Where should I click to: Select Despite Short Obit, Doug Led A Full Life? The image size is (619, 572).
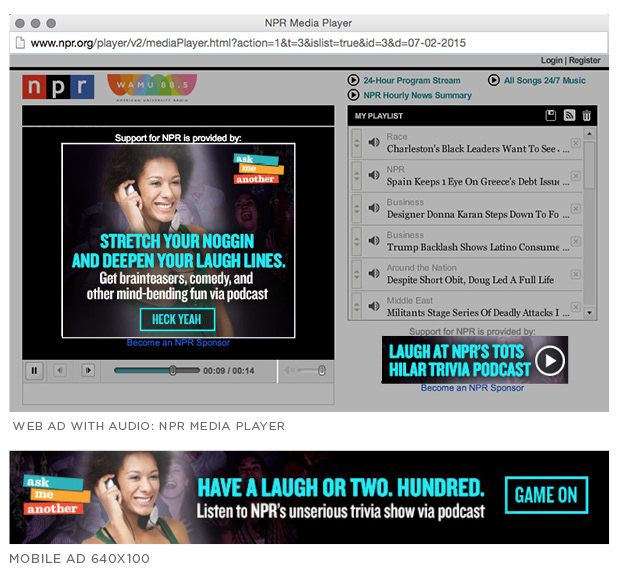[x=470, y=280]
